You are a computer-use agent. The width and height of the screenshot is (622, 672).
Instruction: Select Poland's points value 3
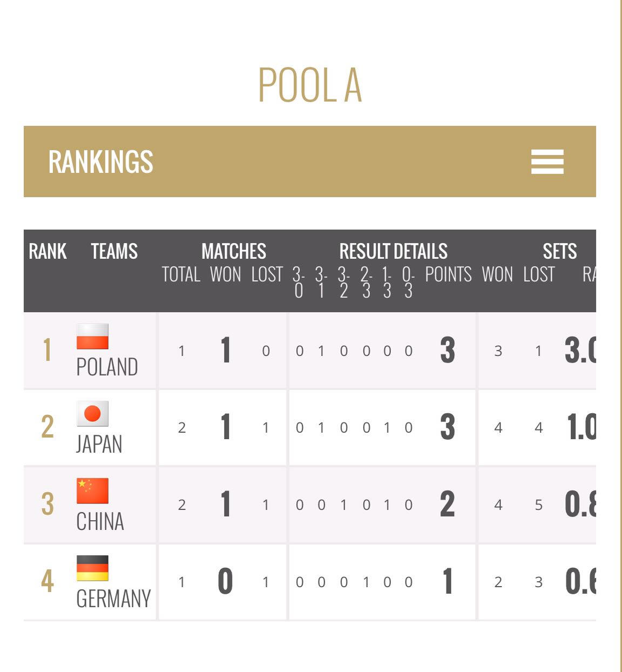coord(448,350)
